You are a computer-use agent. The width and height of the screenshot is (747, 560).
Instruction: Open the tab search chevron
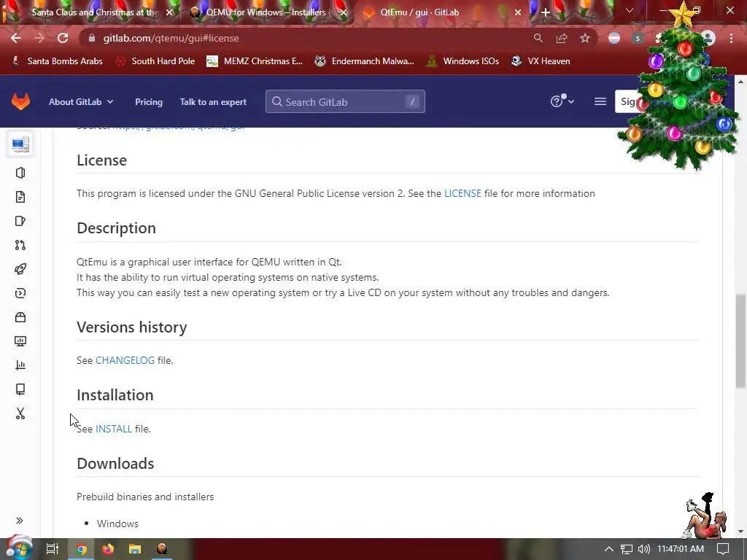pyautogui.click(x=630, y=10)
